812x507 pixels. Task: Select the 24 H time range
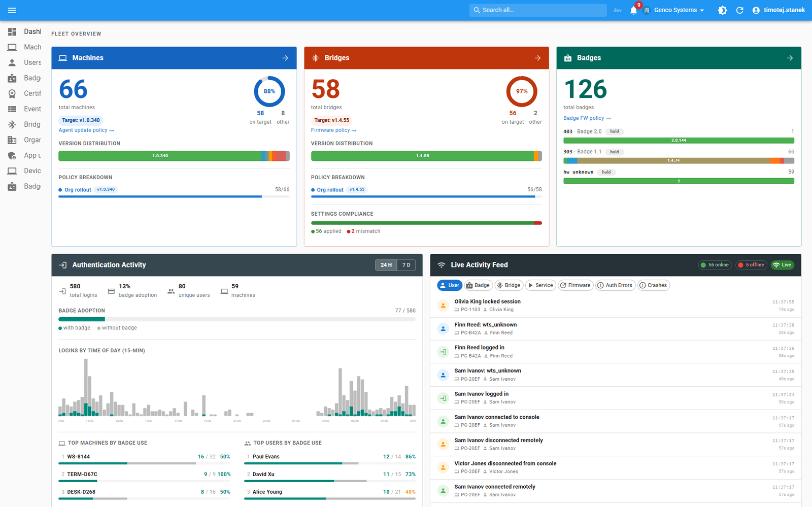coord(386,265)
